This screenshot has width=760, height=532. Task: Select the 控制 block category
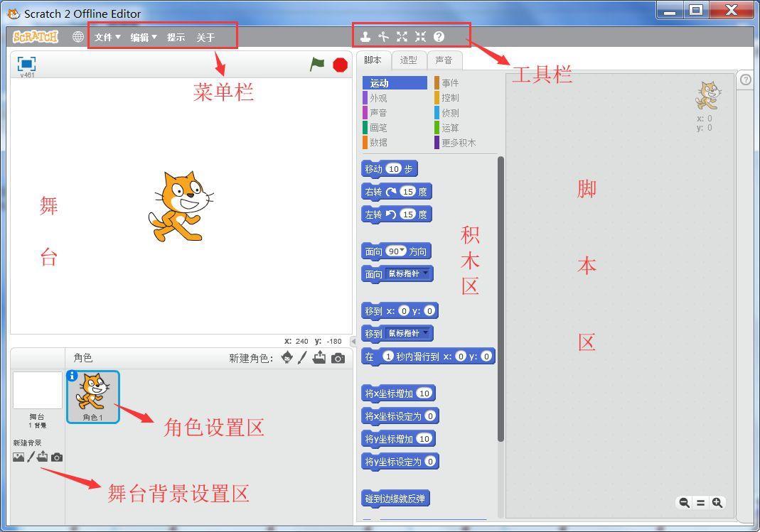pyautogui.click(x=449, y=98)
